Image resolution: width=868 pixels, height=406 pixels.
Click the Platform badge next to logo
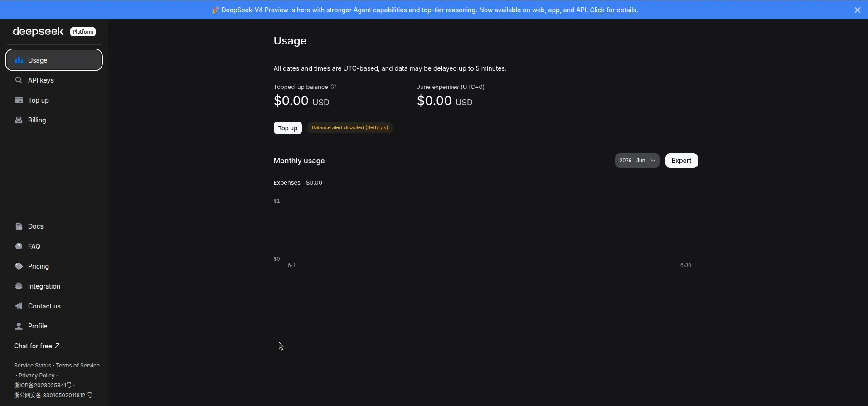click(83, 32)
